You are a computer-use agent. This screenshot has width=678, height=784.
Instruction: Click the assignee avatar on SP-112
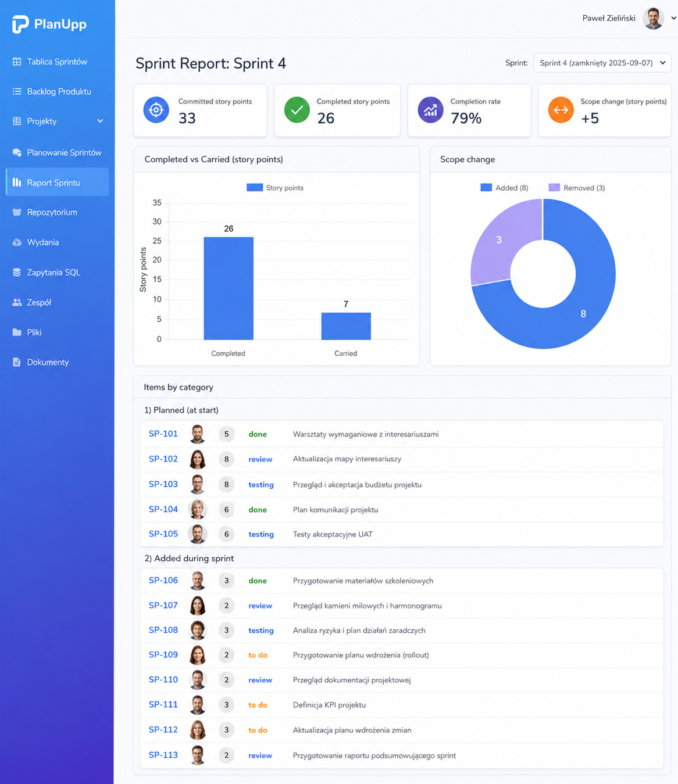198,730
